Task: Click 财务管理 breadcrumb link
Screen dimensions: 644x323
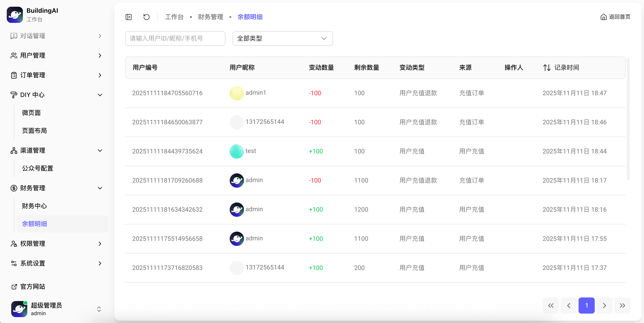Action: (x=210, y=17)
